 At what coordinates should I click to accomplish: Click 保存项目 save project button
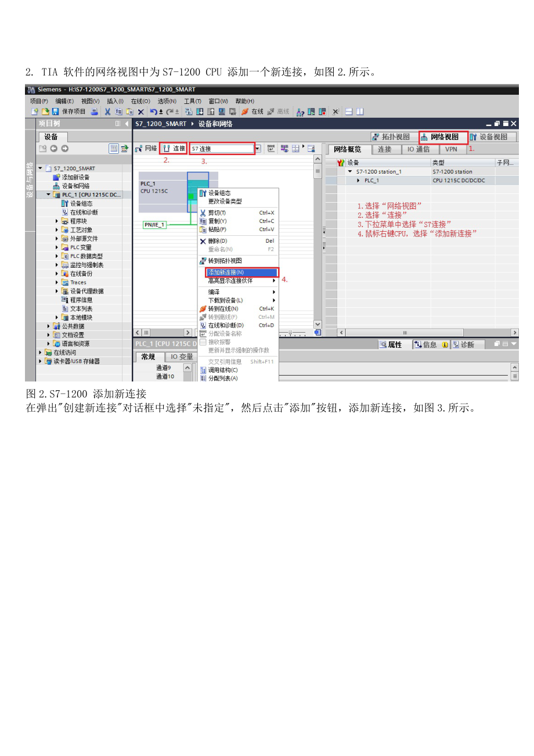click(x=69, y=111)
